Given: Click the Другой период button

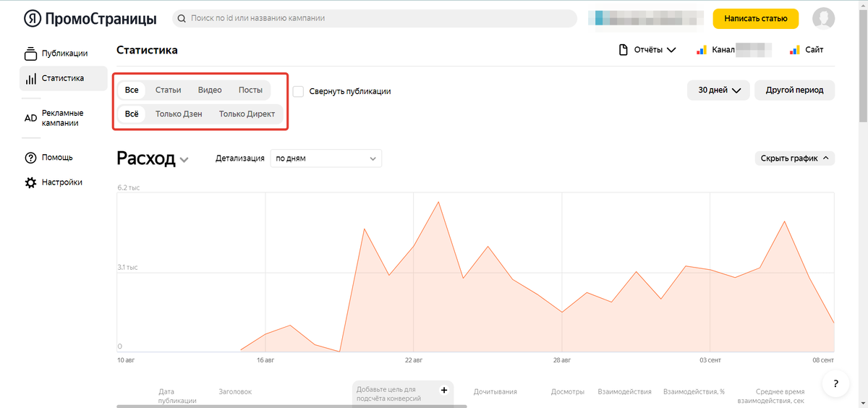Looking at the screenshot, I should [794, 90].
